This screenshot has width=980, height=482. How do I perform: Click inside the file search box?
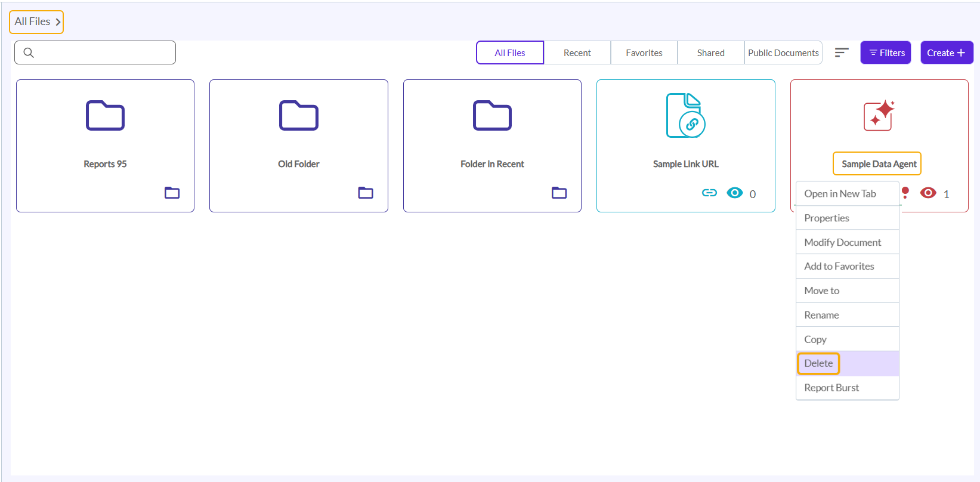[x=101, y=52]
